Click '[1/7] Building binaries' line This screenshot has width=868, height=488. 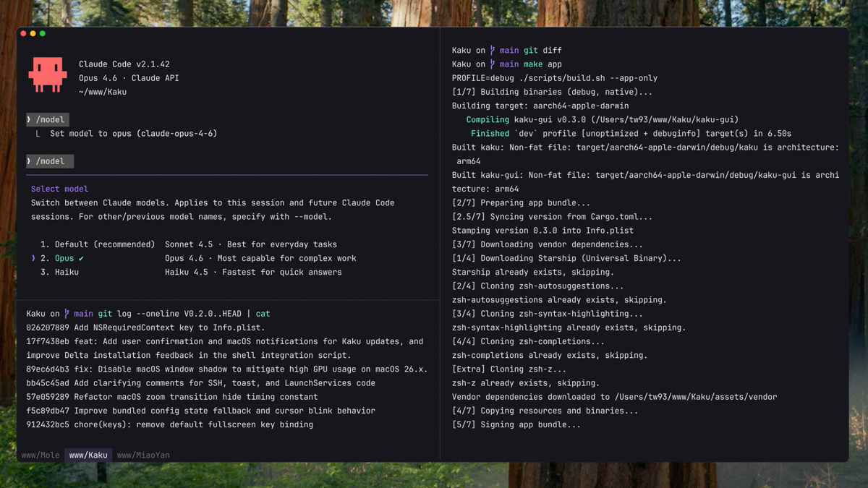tap(552, 92)
